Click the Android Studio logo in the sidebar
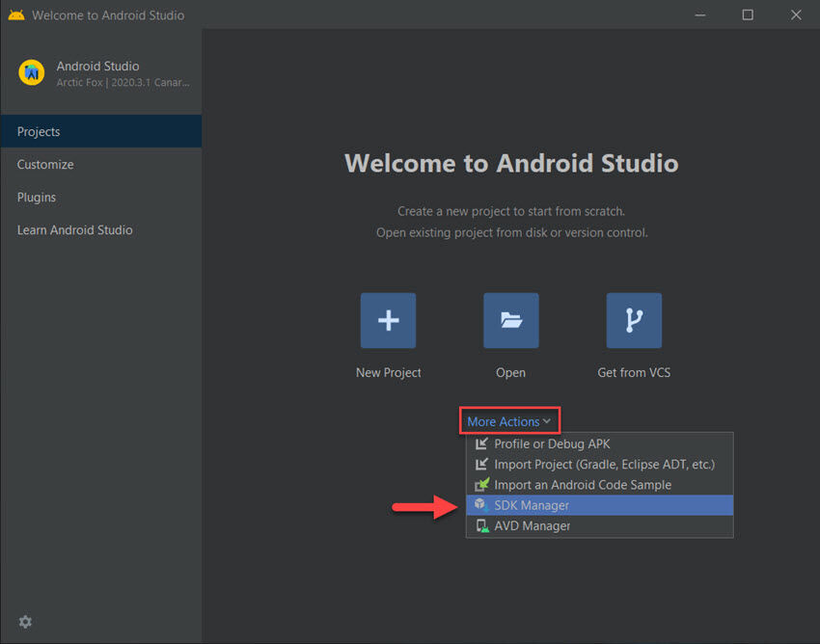The height and width of the screenshot is (644, 820). coord(31,73)
